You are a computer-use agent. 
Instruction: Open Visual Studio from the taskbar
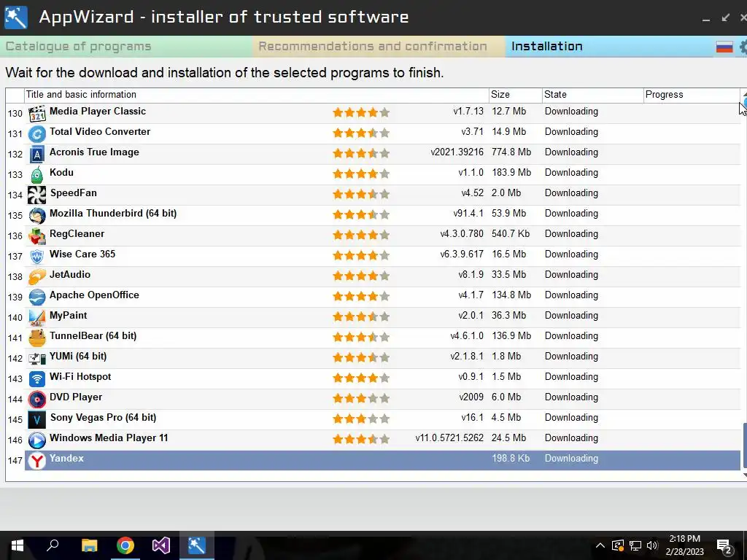click(x=161, y=545)
